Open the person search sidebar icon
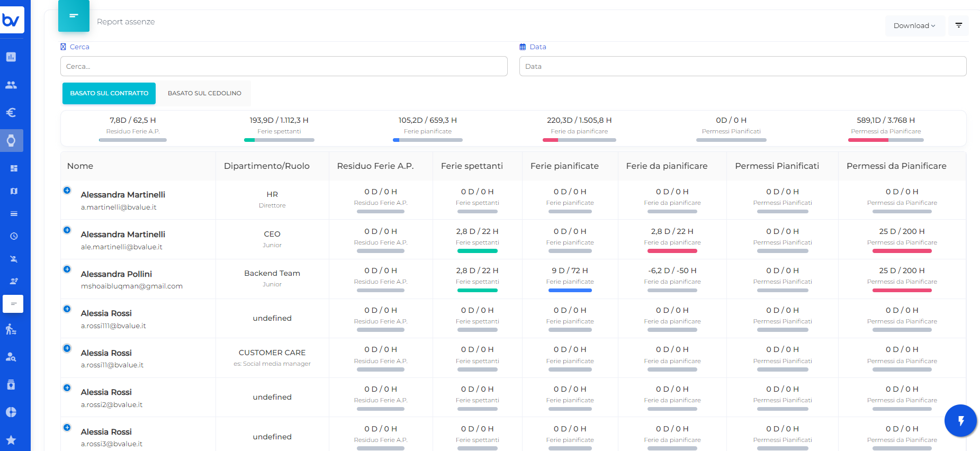Image resolution: width=980 pixels, height=451 pixels. [11, 357]
